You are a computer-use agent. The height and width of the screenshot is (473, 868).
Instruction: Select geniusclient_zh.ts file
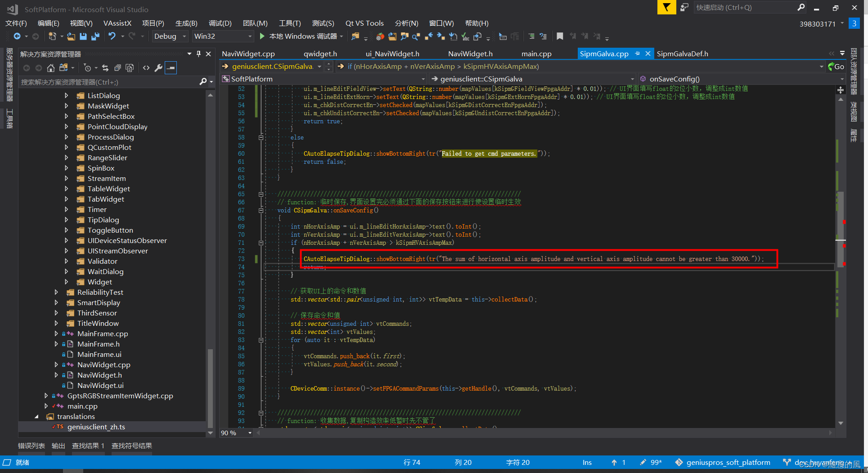point(96,427)
